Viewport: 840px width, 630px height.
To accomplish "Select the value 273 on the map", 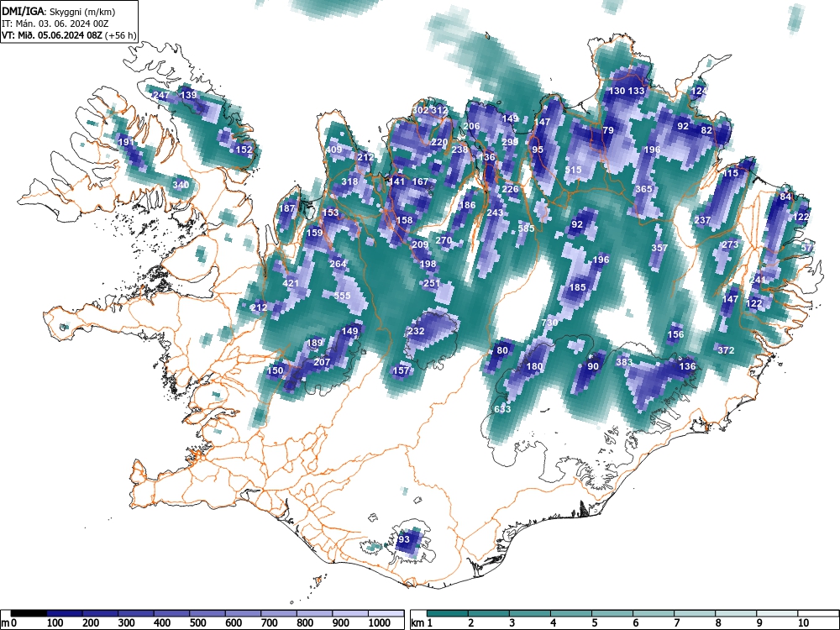I will (730, 244).
